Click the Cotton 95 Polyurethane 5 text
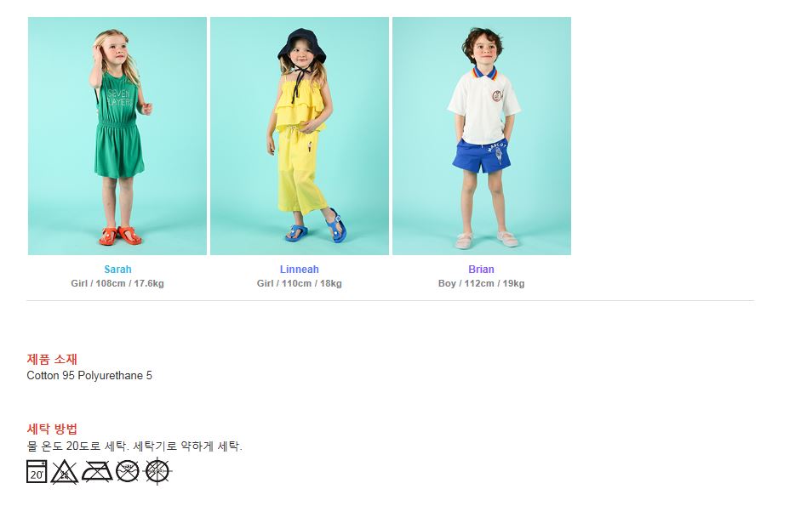Image resolution: width=812 pixels, height=506 pixels. [89, 376]
